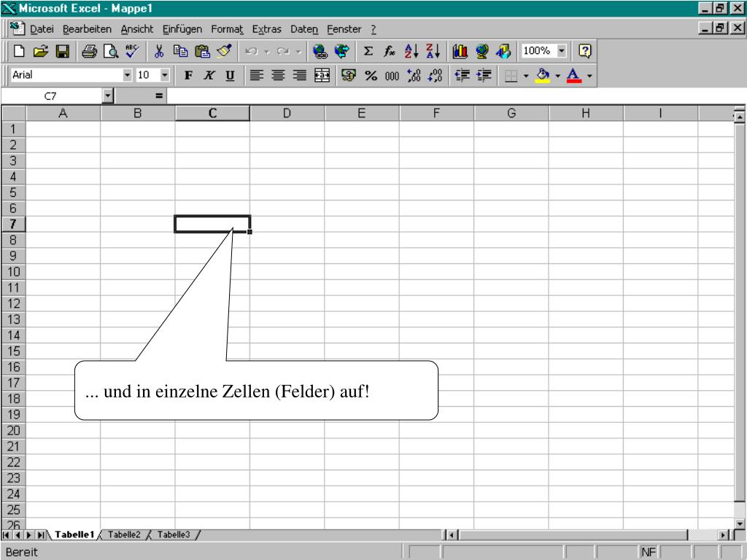Switch to the Tabelle2 sheet tab
This screenshot has height=560, width=747.
[x=124, y=534]
